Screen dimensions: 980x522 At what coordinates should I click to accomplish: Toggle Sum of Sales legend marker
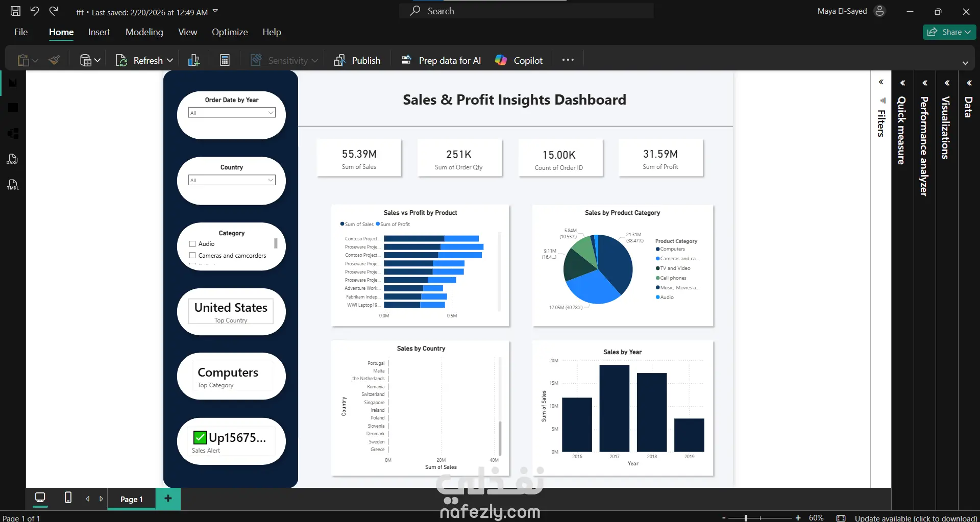coord(342,224)
